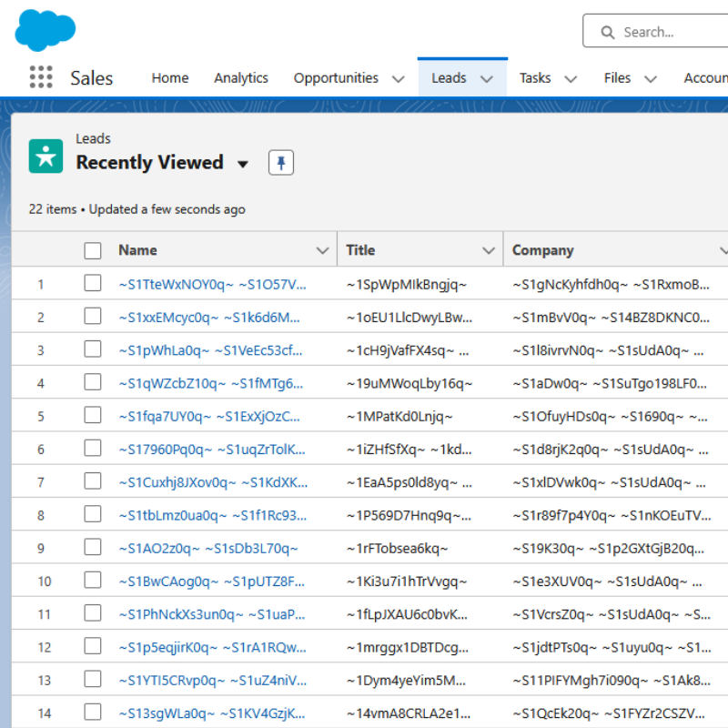Switch to the Leads tab
Viewport: 728px width, 728px height.
[x=449, y=78]
